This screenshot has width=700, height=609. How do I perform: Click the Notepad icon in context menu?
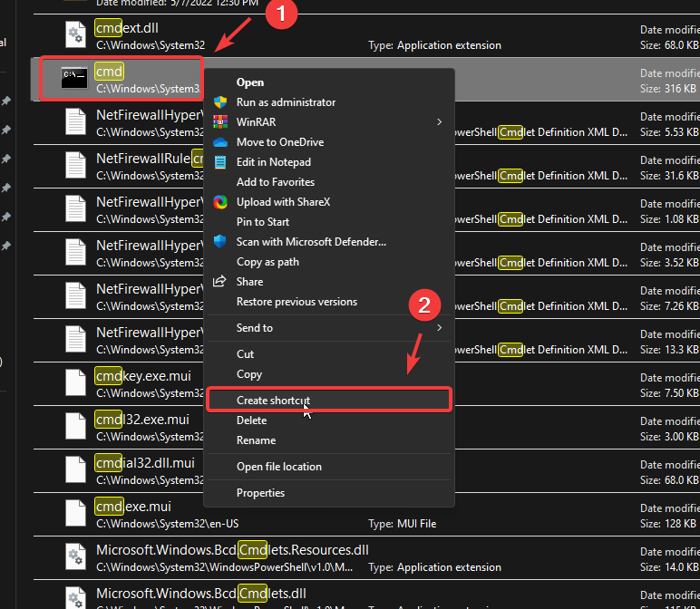(x=220, y=162)
